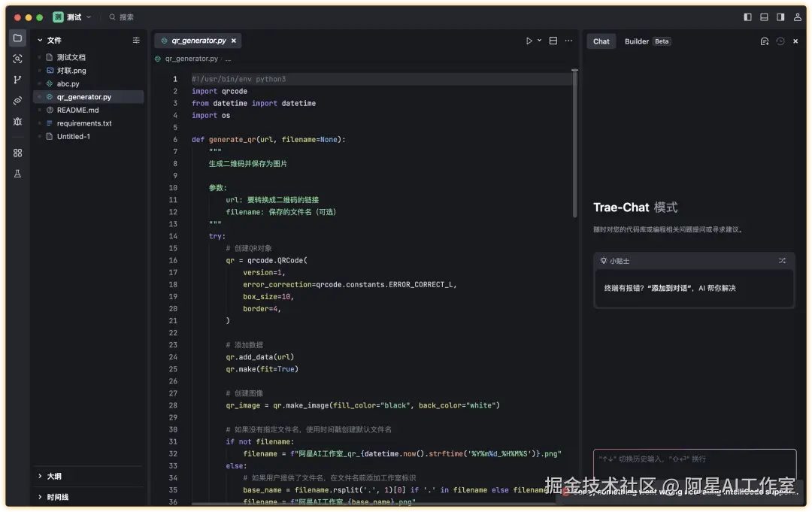Open the file explorer sidebar icon
This screenshot has height=512, width=812.
[17, 38]
